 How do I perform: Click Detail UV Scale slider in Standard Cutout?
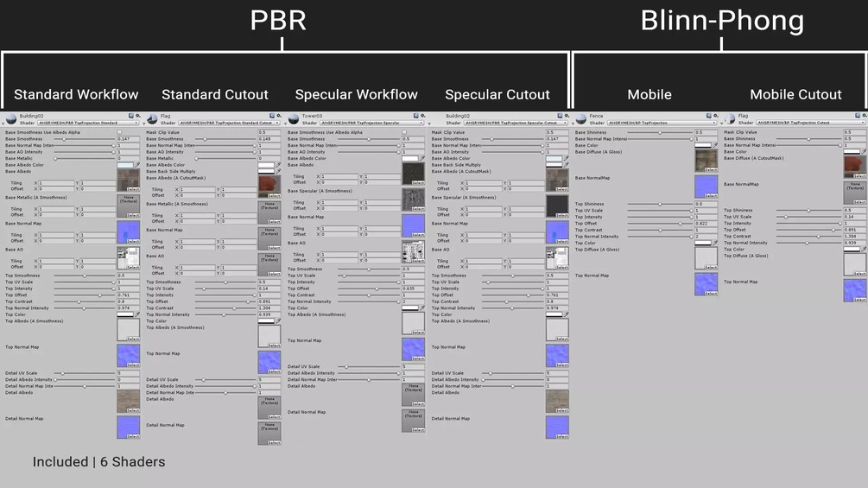[226, 379]
